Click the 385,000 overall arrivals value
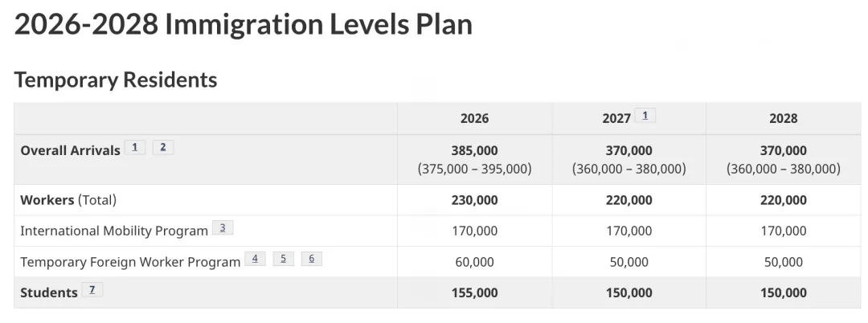868x323 pixels. click(x=474, y=150)
